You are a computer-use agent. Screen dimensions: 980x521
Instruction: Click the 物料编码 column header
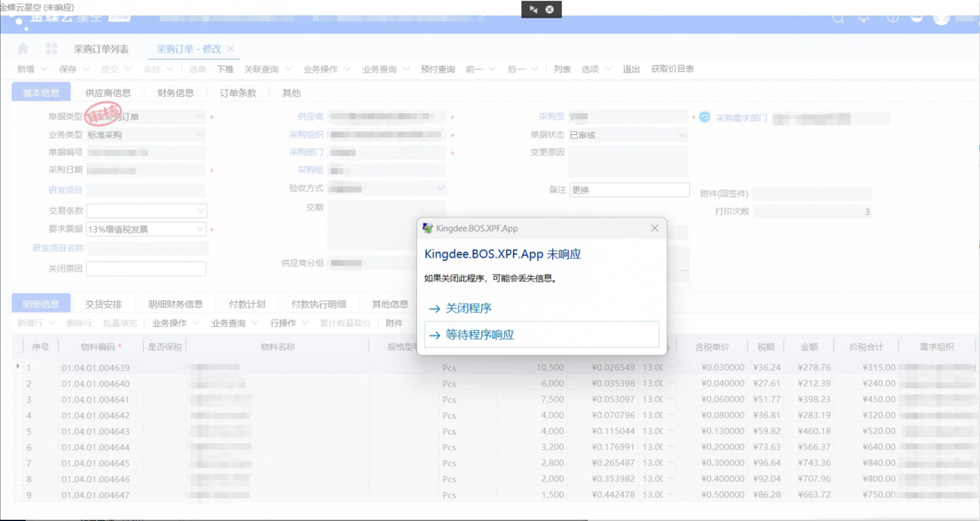click(x=98, y=347)
